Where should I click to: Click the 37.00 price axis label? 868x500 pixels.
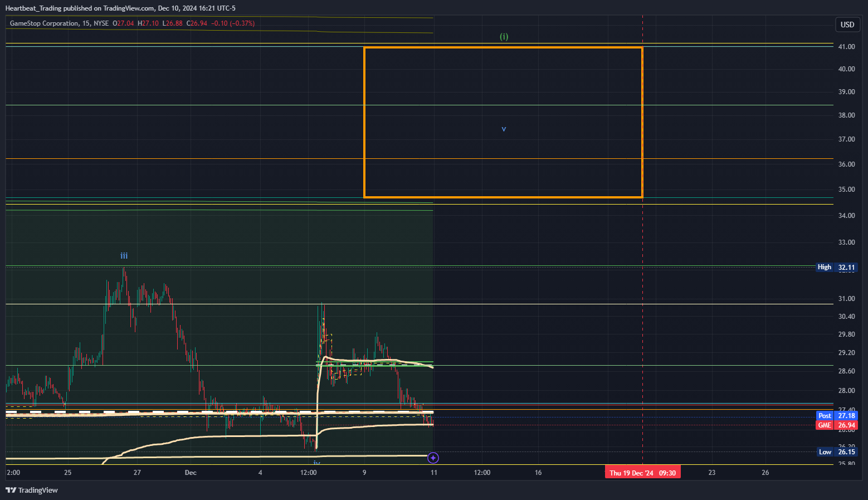[x=846, y=139]
